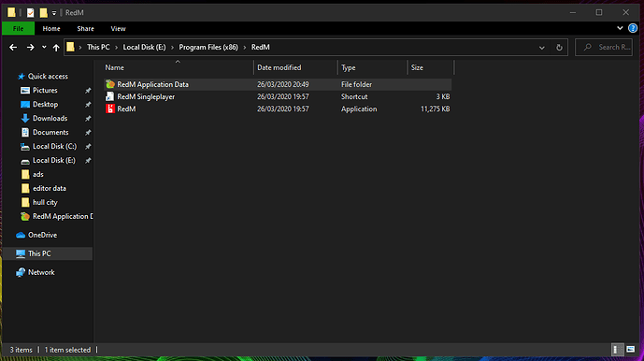This screenshot has height=361, width=644.
Task: Open the recent locations dropdown arrow
Action: click(44, 48)
